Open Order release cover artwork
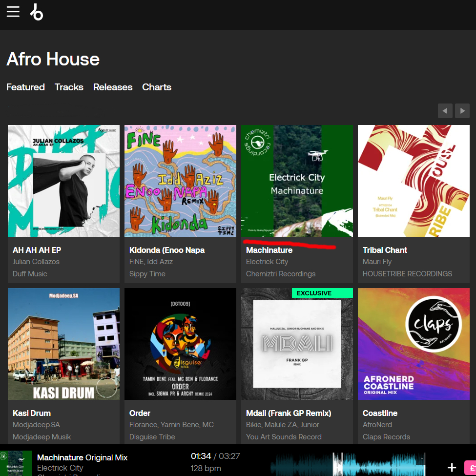The width and height of the screenshot is (476, 476). click(x=180, y=344)
